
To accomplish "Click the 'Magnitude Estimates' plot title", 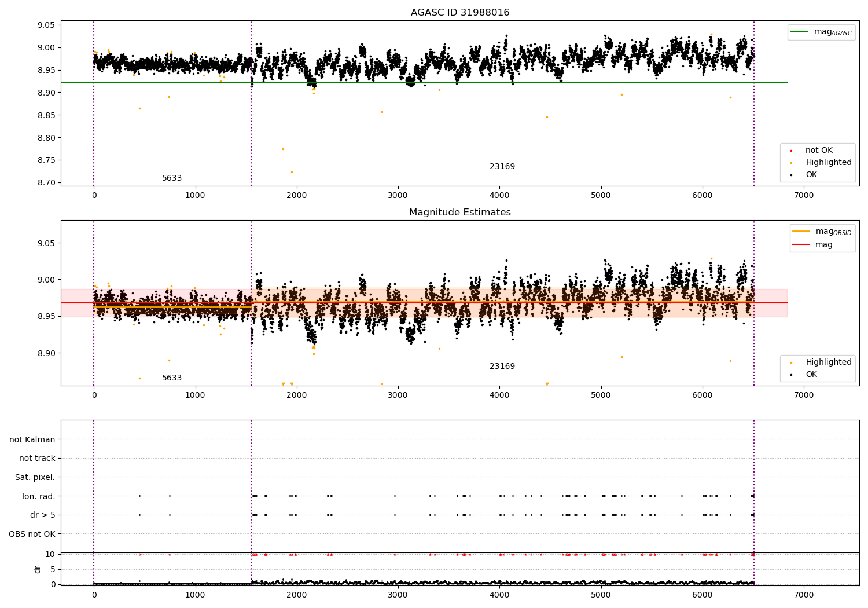I will [x=460, y=213].
